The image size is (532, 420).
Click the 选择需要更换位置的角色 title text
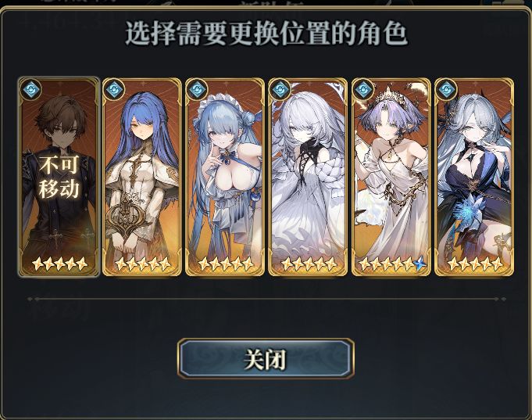tap(266, 34)
